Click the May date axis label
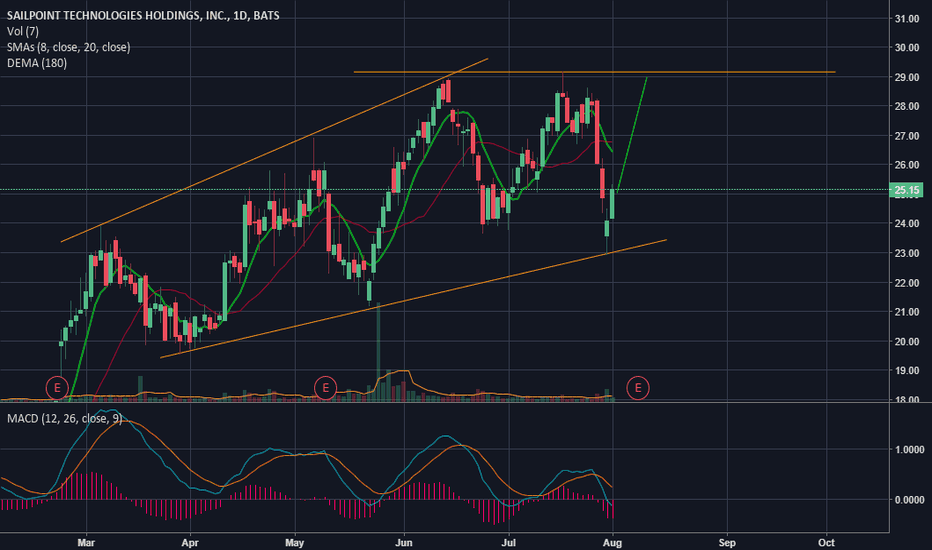932x550 pixels. (294, 542)
